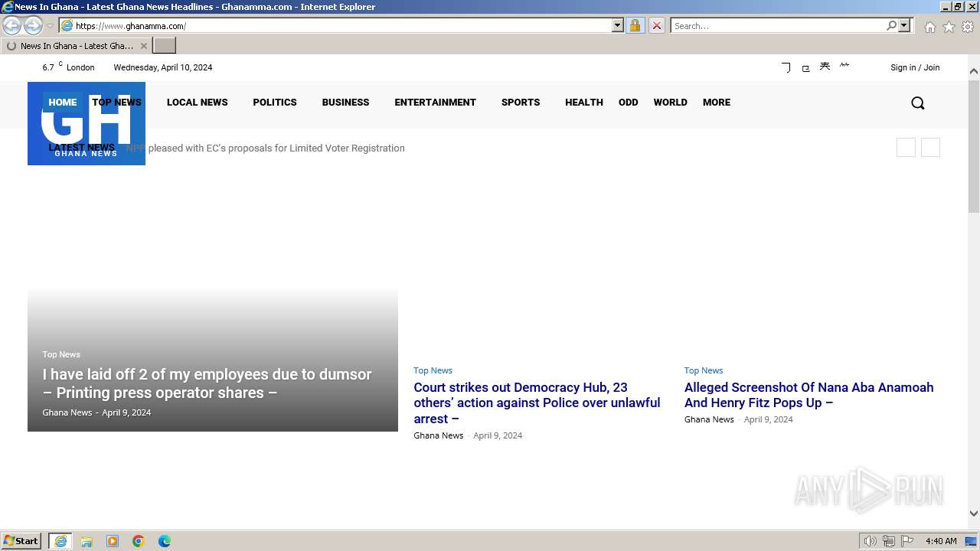Open Internet Explorer in the taskbar
Screen dimensions: 980x551
coord(60,541)
